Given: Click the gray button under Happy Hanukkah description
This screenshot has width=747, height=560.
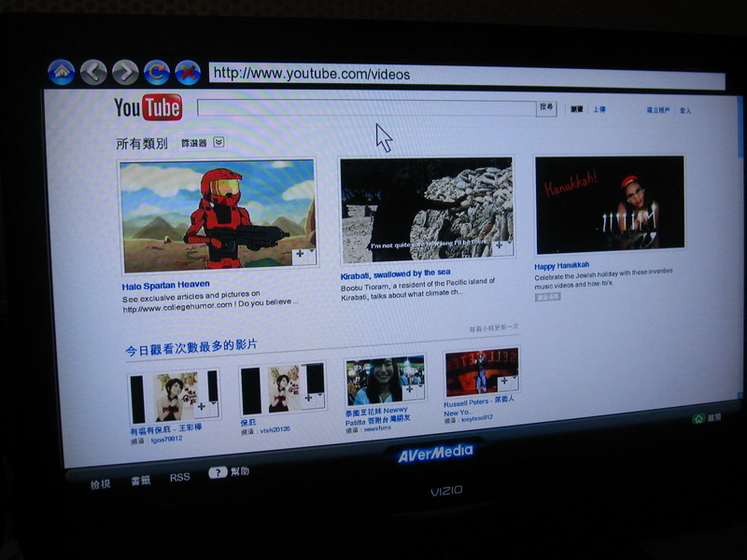Looking at the screenshot, I should [547, 297].
